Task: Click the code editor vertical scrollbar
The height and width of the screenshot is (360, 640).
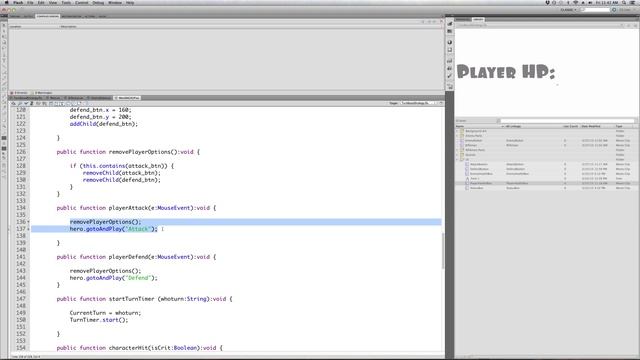Action: [x=443, y=251]
